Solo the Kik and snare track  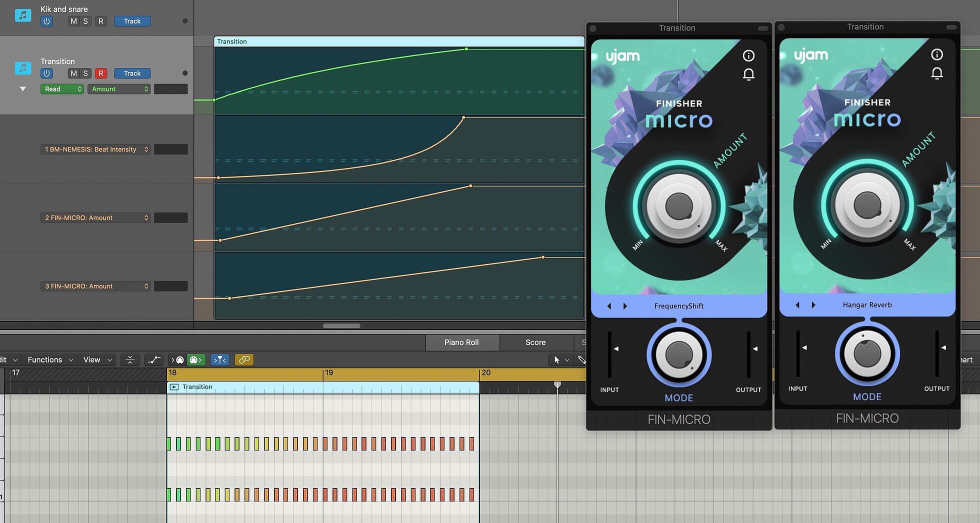pyautogui.click(x=85, y=21)
